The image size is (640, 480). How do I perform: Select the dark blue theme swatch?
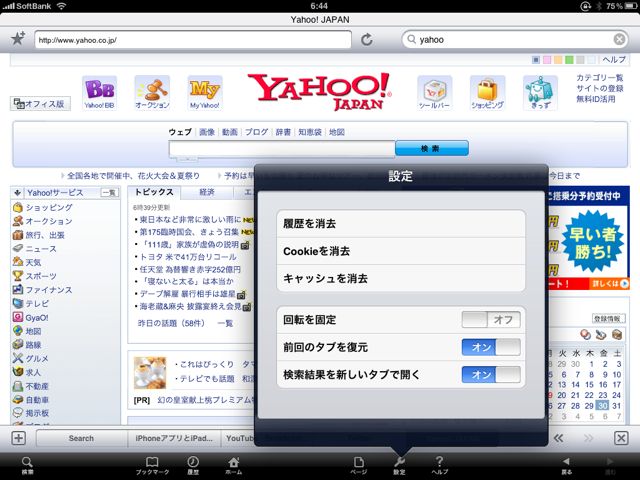pyautogui.click(x=536, y=60)
